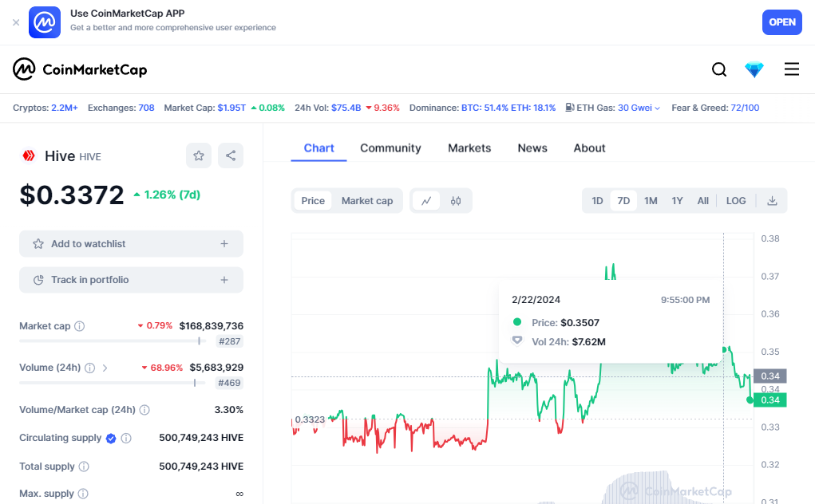This screenshot has width=815, height=504.
Task: Expand Volume (24h) chevron arrow
Action: (x=105, y=368)
